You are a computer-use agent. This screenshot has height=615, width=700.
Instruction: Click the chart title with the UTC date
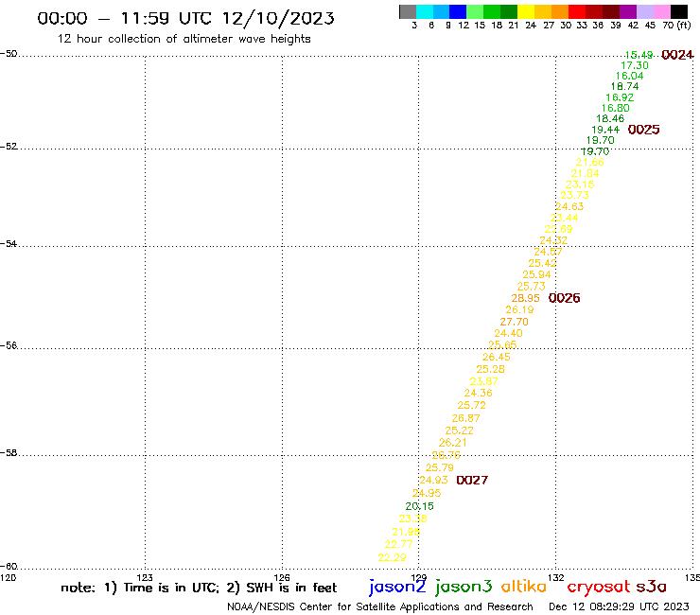(x=185, y=18)
